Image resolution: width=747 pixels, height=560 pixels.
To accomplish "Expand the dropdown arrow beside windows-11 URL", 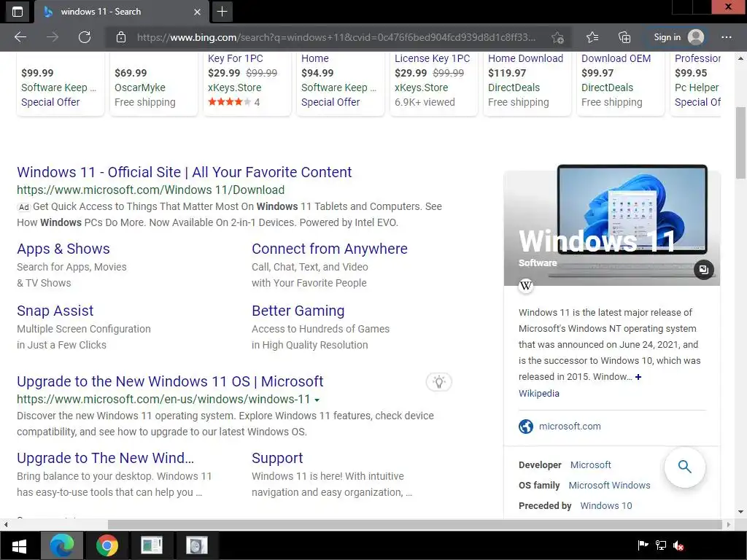I will [x=317, y=400].
